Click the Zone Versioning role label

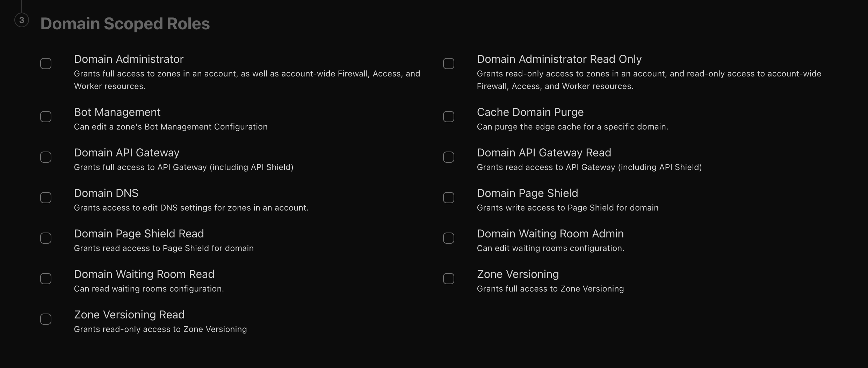pyautogui.click(x=518, y=274)
